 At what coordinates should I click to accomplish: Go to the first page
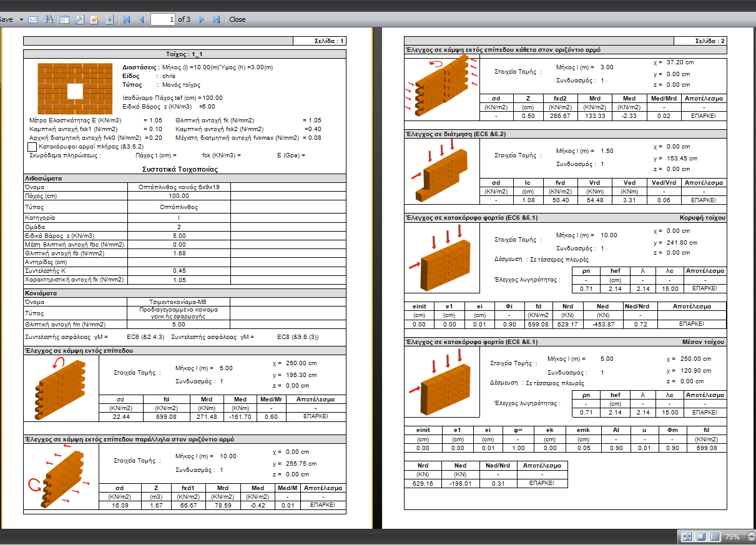coord(127,19)
